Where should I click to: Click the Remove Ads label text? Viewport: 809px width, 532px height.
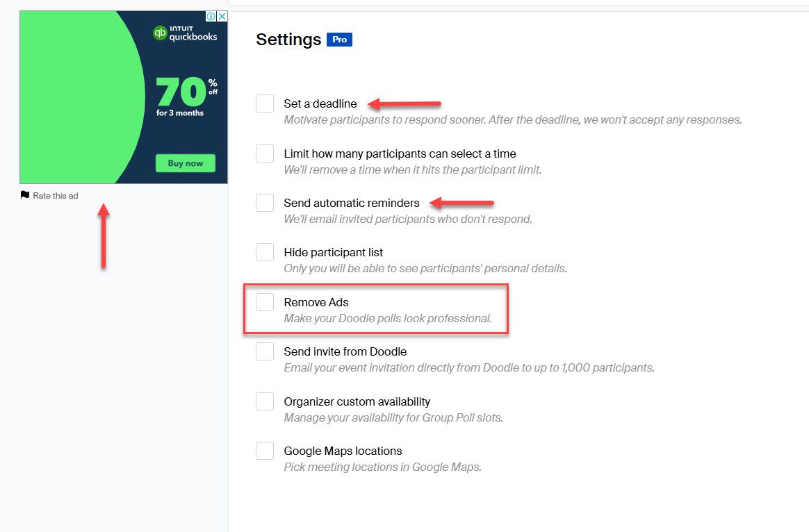316,302
